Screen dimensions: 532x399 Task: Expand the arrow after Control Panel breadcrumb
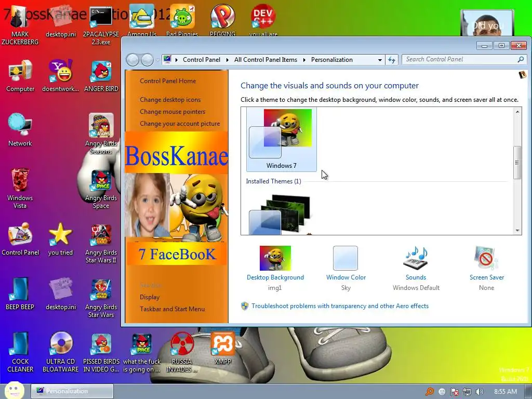click(228, 60)
